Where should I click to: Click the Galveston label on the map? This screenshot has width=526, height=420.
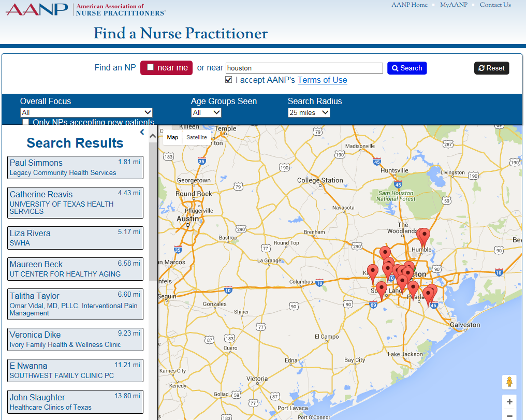pos(465,325)
